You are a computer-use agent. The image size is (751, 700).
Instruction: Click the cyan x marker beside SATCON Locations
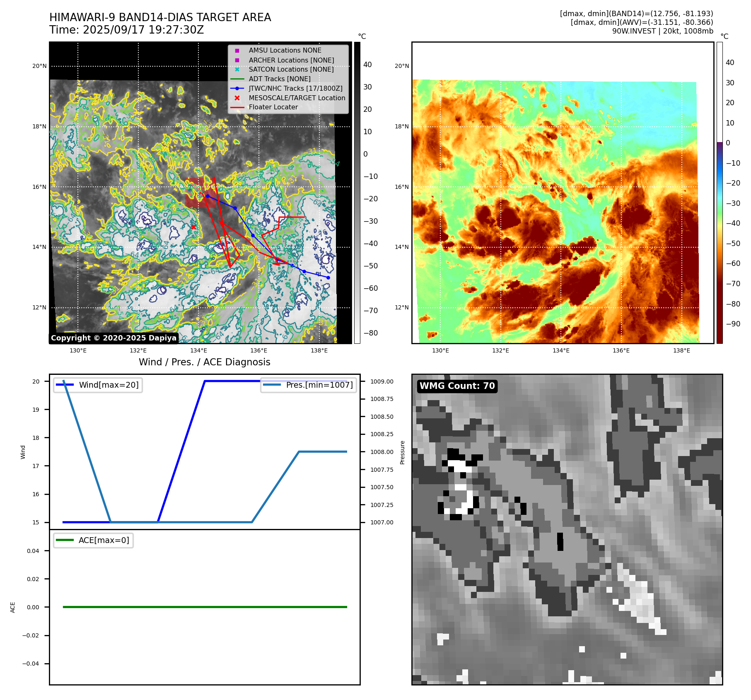(x=237, y=70)
